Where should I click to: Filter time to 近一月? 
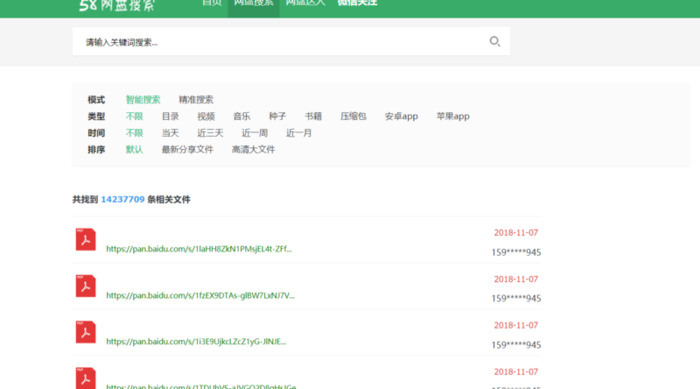click(x=299, y=133)
